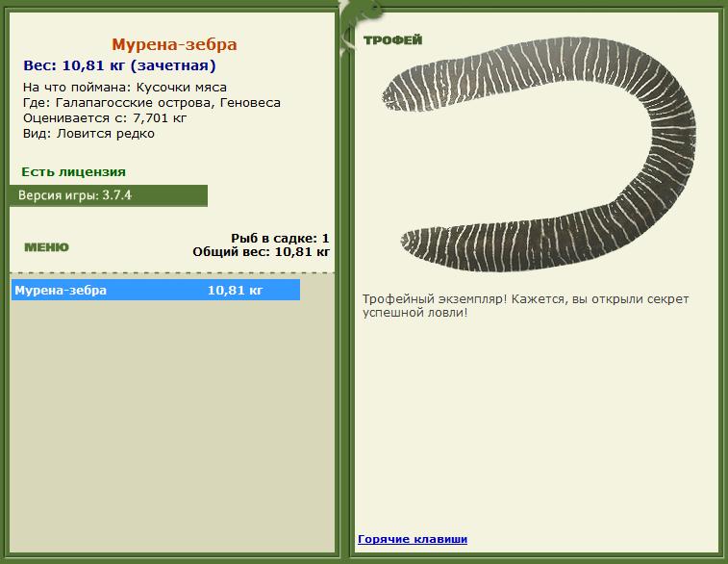The image size is (728, 564).
Task: Click the 10,81 кг value in the highlighted row
Action: [235, 290]
